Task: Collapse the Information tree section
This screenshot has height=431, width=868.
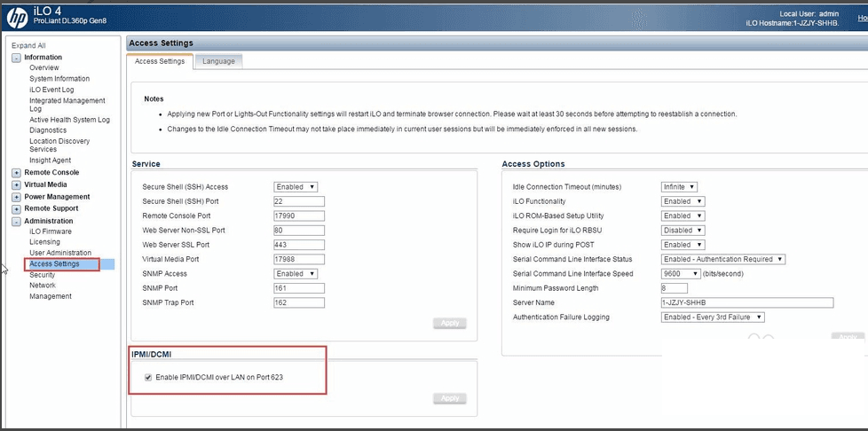Action: point(17,58)
